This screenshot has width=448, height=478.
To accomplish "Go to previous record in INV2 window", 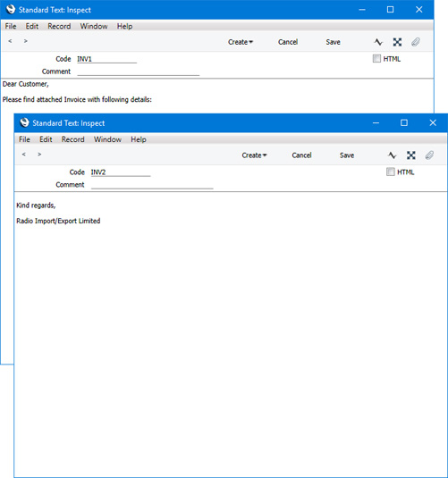I will click(x=24, y=155).
